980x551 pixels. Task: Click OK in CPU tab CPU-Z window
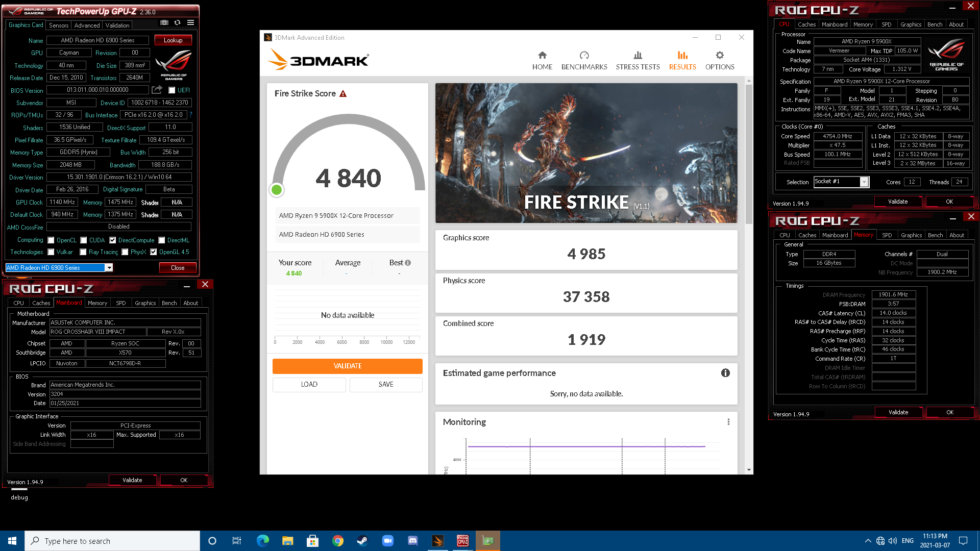[x=949, y=202]
